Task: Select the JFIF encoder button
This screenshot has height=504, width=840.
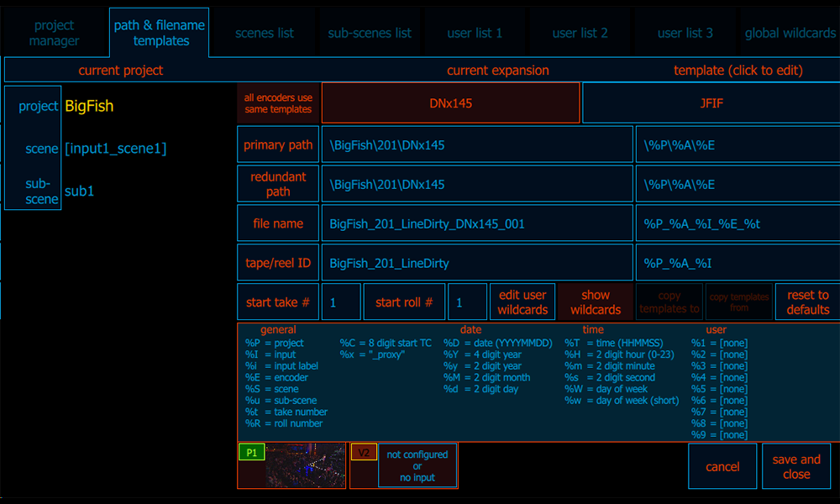Action: [711, 103]
